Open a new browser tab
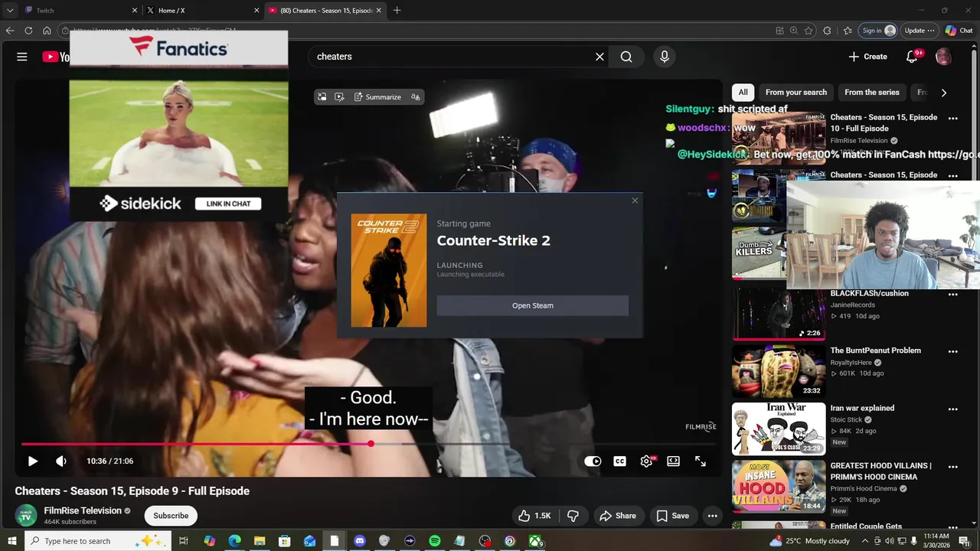980x551 pixels. pos(397,11)
